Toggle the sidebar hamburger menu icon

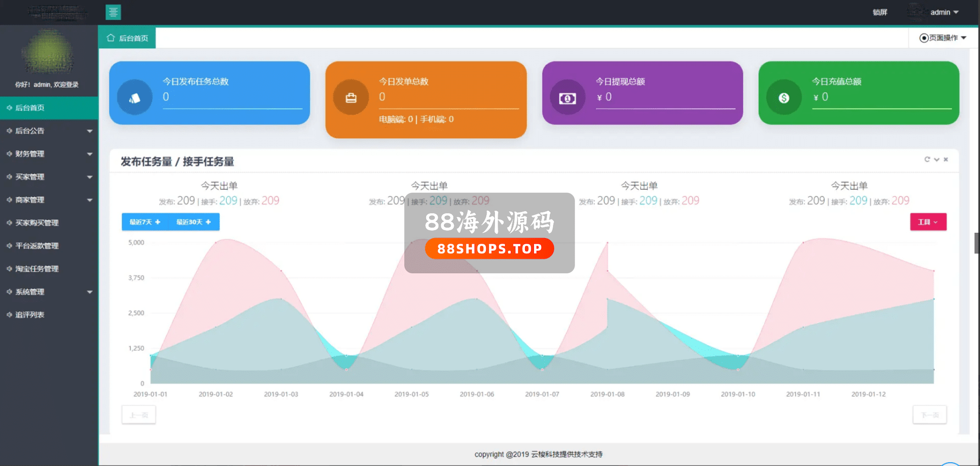[x=113, y=12]
